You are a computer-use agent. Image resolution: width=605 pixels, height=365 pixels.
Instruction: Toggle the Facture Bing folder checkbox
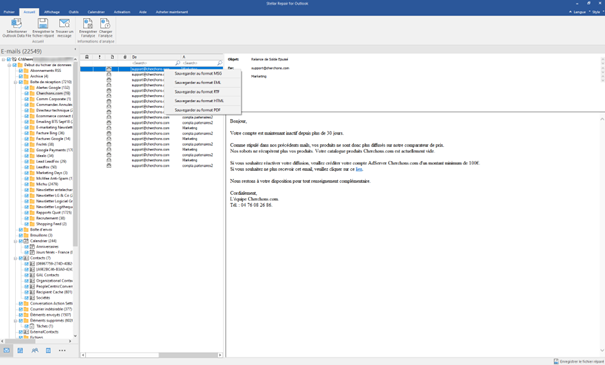(27, 133)
